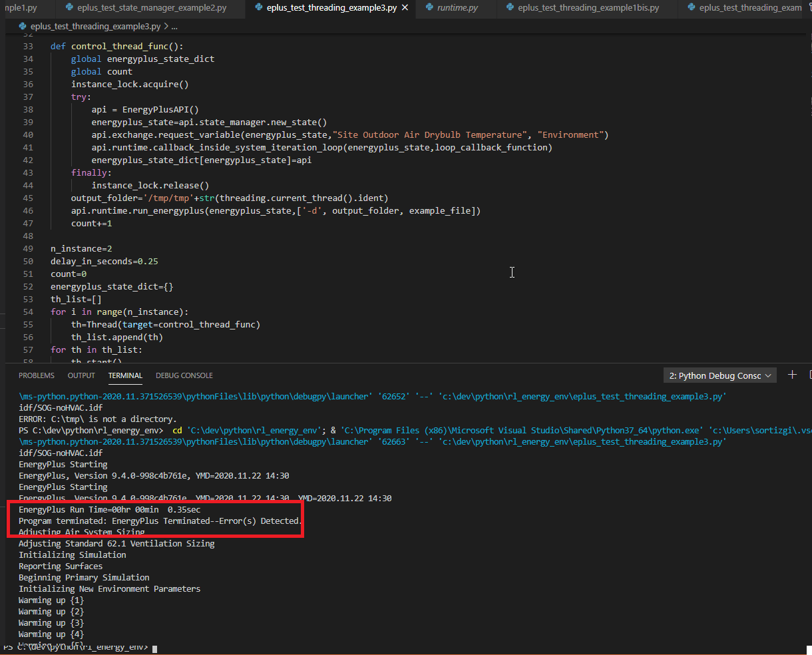This screenshot has width=812, height=655.
Task: Click 'Program terminated: EnergyPlus Terminated--Error(s) Detected.' output
Action: (160, 521)
